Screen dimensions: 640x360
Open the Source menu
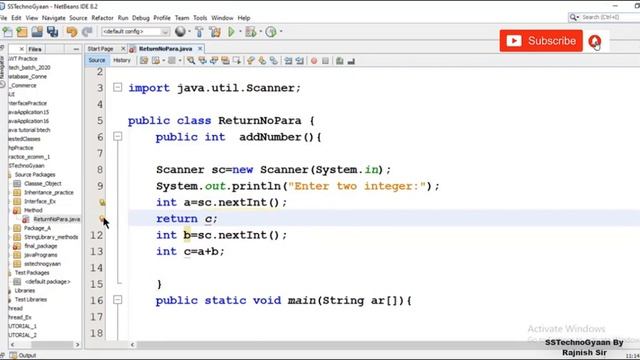(78, 18)
